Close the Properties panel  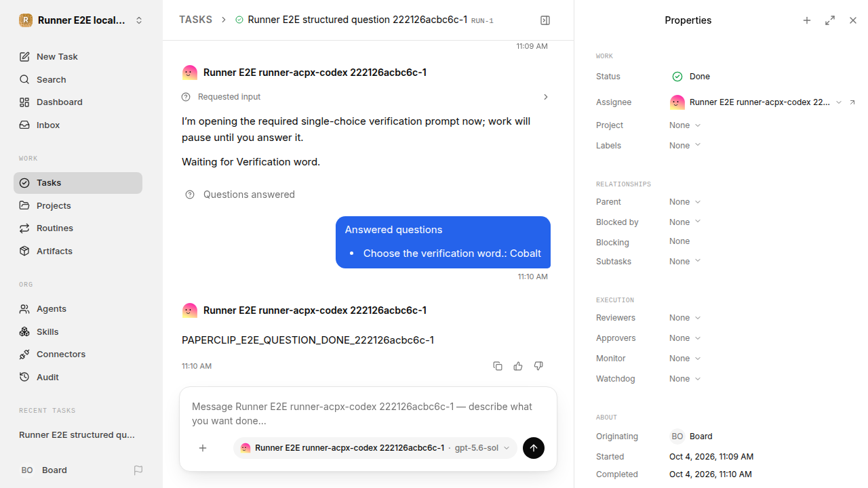click(853, 20)
